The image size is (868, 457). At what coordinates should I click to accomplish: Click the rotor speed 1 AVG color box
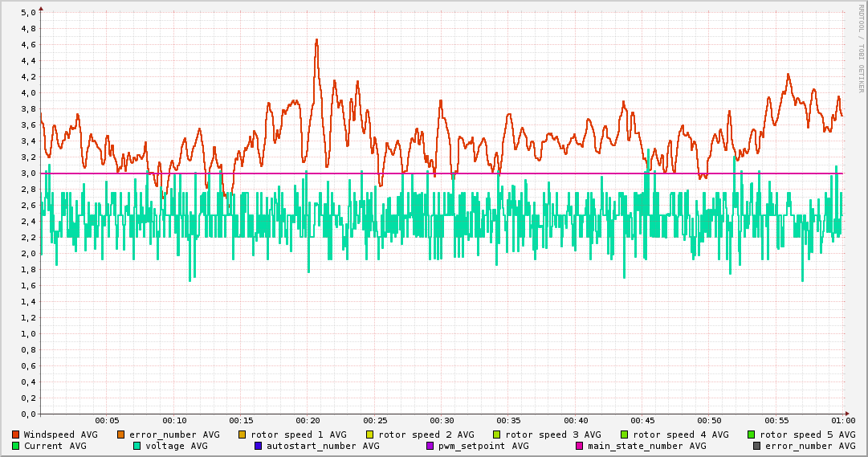coord(242,435)
